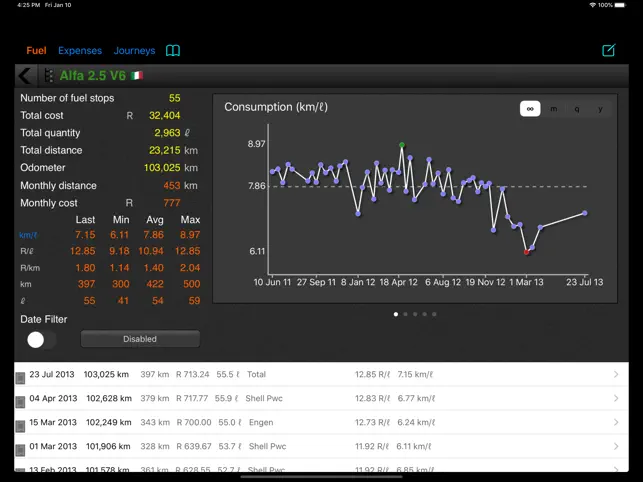This screenshot has height=482, width=643.
Task: Click monthly distance value 453
Action: [172, 185]
